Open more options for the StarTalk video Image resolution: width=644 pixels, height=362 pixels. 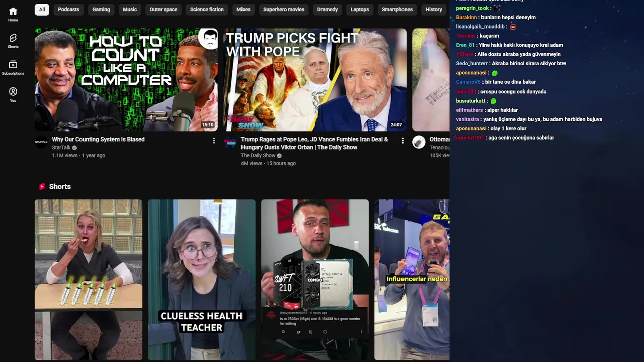pos(214,141)
